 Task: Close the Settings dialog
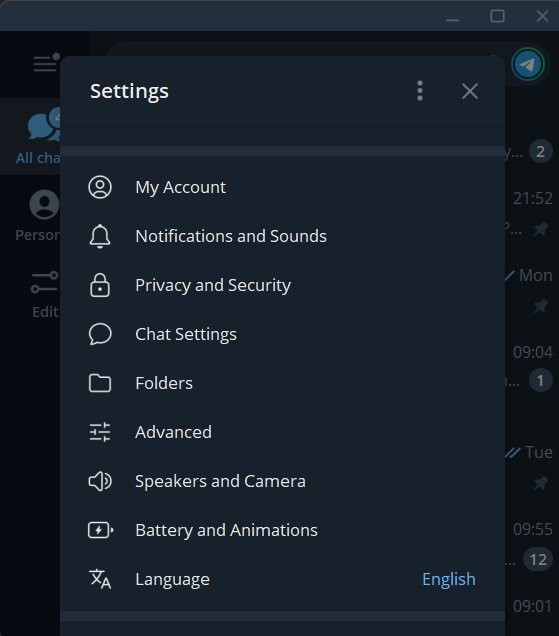pos(470,91)
